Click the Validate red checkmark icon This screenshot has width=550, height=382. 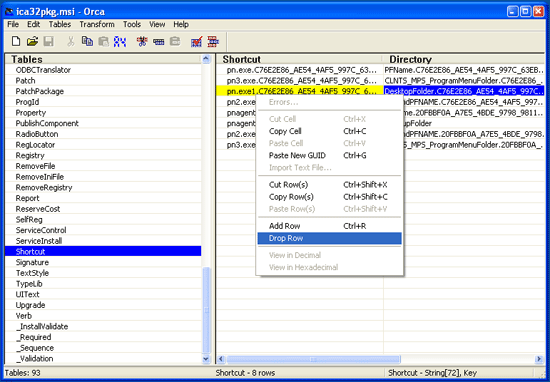pyautogui.click(x=196, y=41)
